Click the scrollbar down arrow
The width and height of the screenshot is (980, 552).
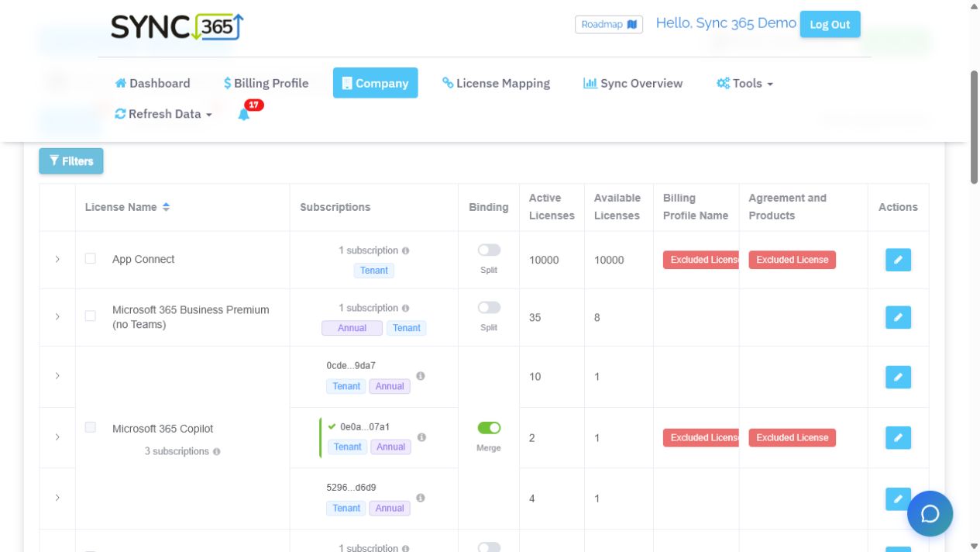[x=974, y=546]
